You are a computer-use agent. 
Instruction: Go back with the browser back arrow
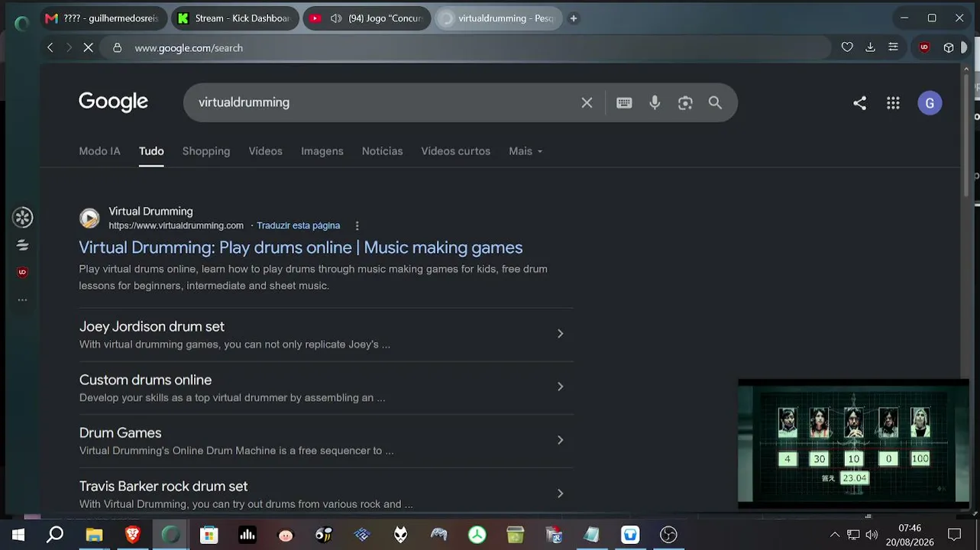click(50, 47)
